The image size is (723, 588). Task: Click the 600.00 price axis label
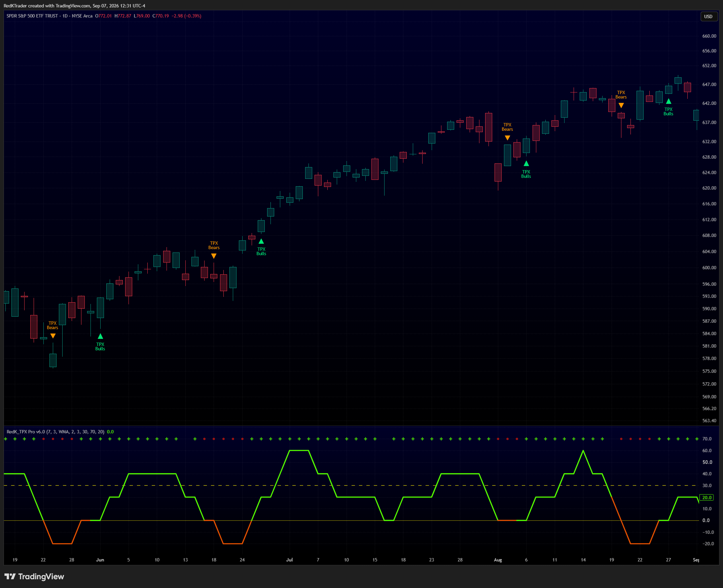709,268
